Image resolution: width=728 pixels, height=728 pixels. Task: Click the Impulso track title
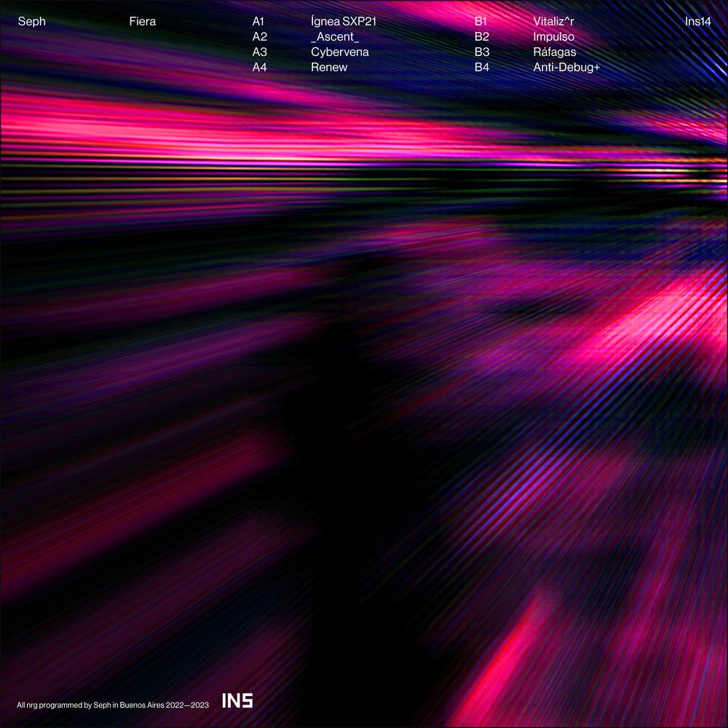[x=553, y=37]
